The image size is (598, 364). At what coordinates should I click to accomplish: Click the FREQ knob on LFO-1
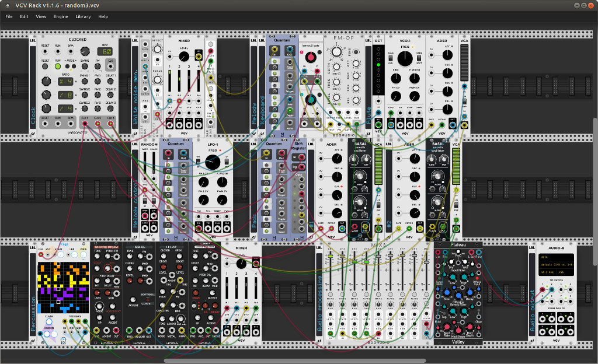click(x=213, y=162)
